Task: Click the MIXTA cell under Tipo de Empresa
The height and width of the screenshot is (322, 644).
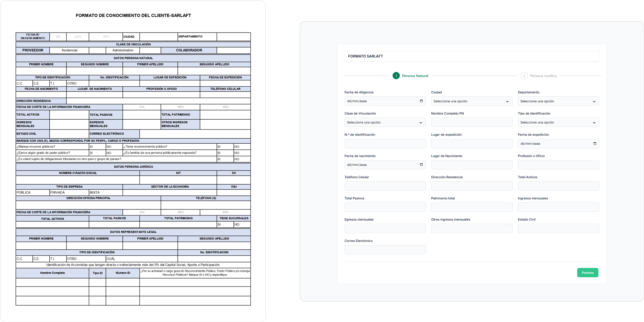Action: point(106,192)
